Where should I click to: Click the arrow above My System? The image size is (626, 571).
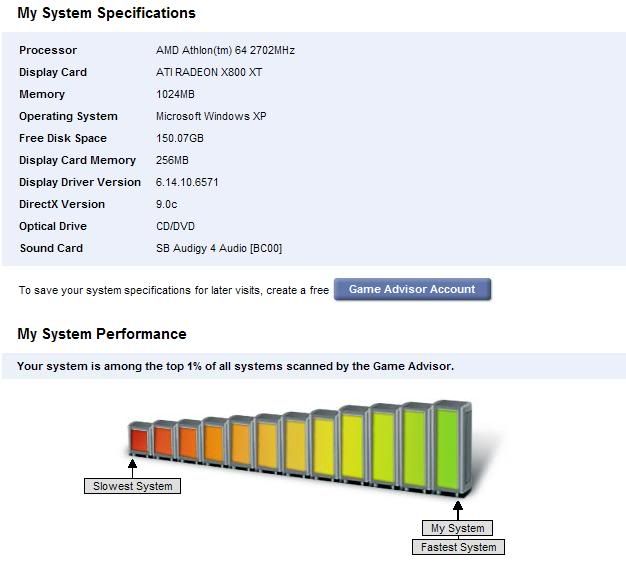pos(458,510)
